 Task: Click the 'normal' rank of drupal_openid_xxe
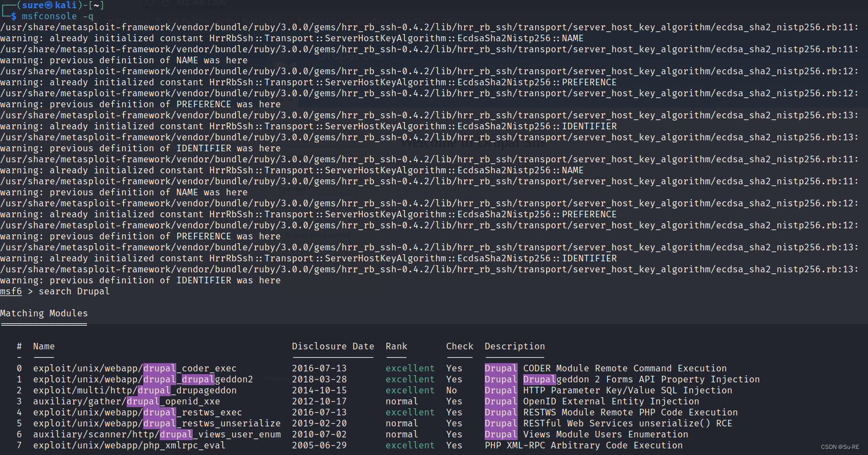pos(402,401)
